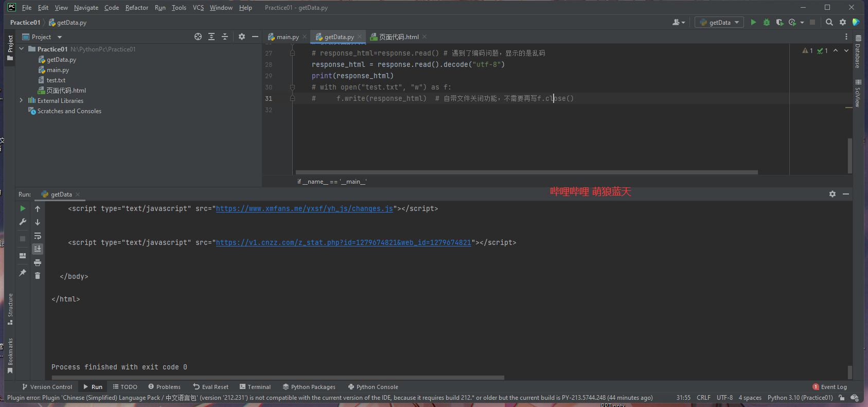Open the VCS menu
Screen dimensions: 868x407
coord(198,7)
